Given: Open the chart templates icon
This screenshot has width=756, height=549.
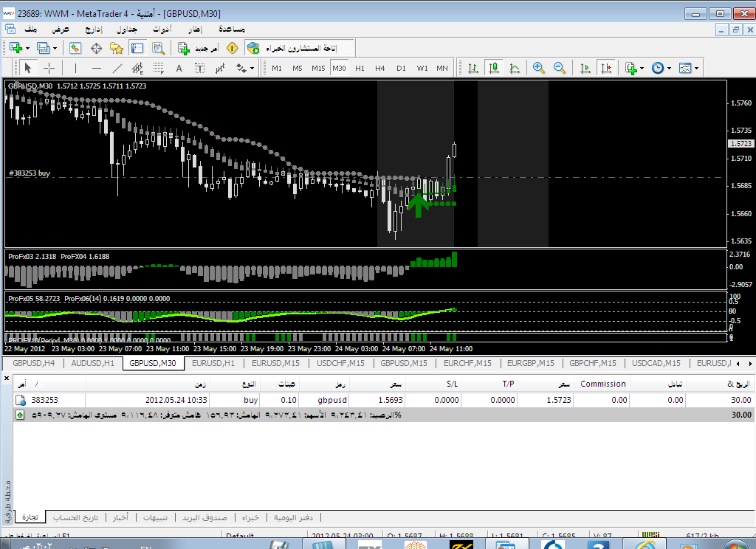Looking at the screenshot, I should (685, 68).
